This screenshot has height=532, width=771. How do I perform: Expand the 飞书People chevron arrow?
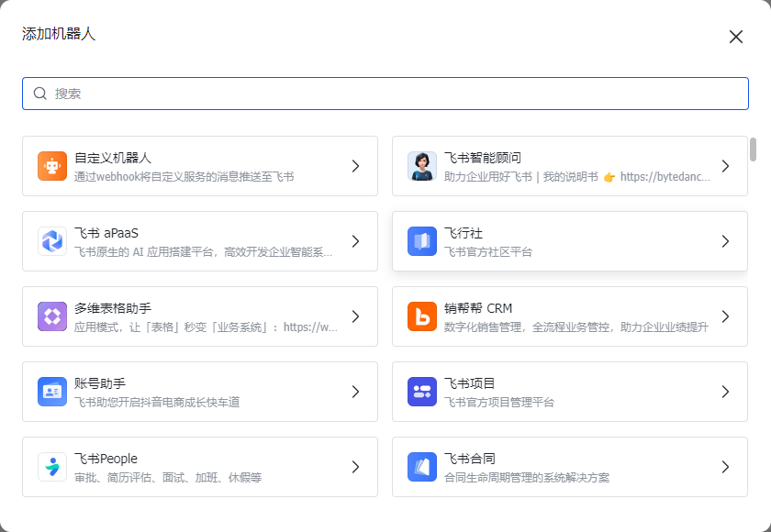(355, 467)
